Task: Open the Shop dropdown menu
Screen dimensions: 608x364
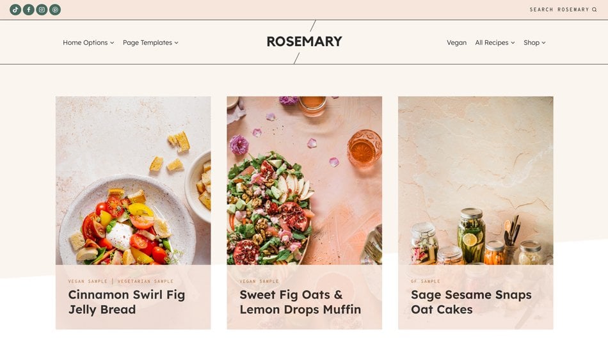Action: pos(534,43)
